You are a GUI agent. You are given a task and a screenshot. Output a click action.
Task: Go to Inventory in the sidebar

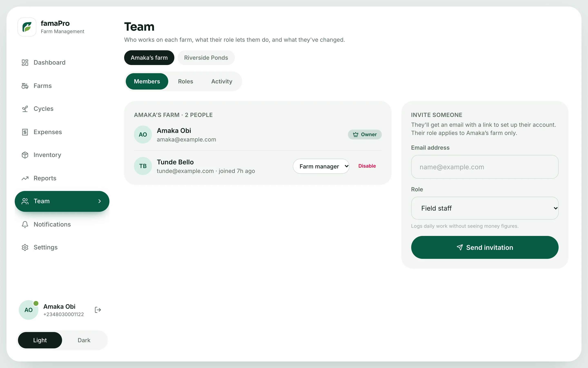(x=62, y=155)
